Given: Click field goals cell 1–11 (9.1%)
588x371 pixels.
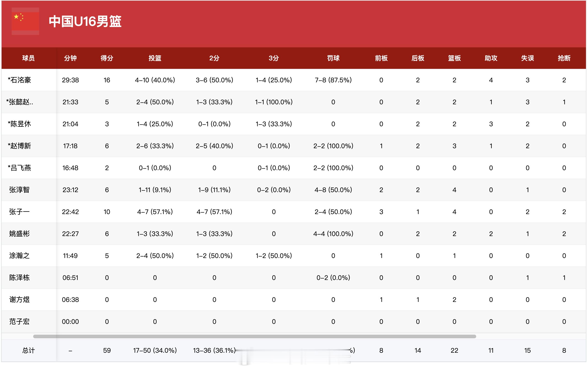Looking at the screenshot, I should click(x=155, y=190).
